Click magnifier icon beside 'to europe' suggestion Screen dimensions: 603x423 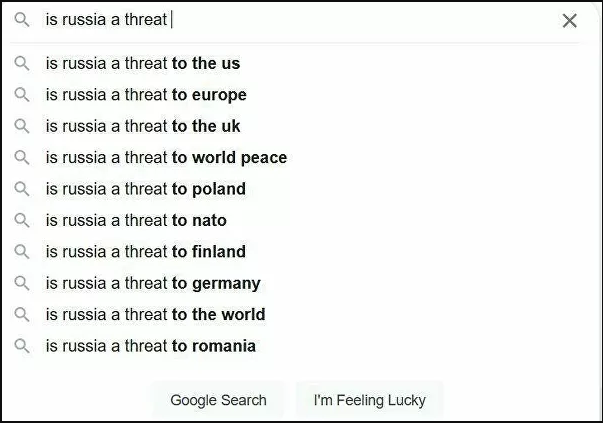[x=22, y=95]
